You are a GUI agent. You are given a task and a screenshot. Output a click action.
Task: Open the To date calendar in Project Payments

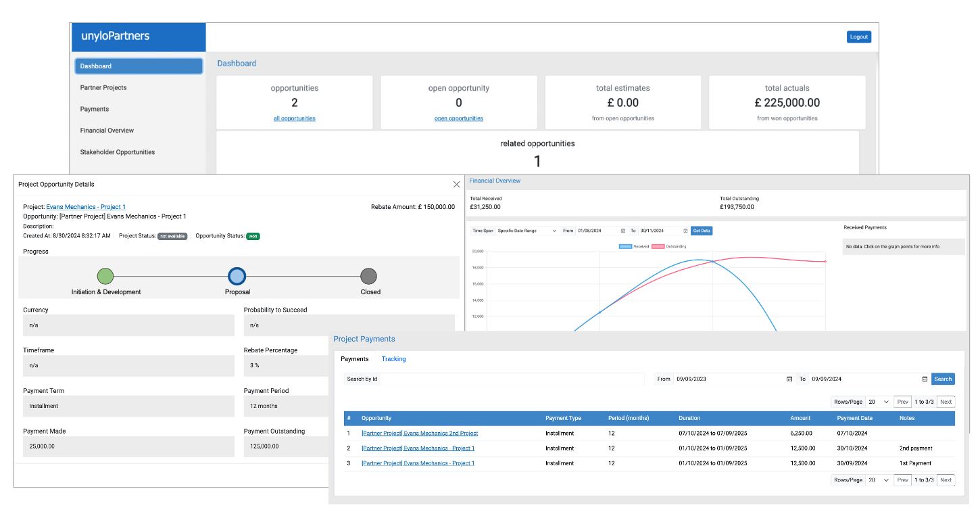coord(925,379)
